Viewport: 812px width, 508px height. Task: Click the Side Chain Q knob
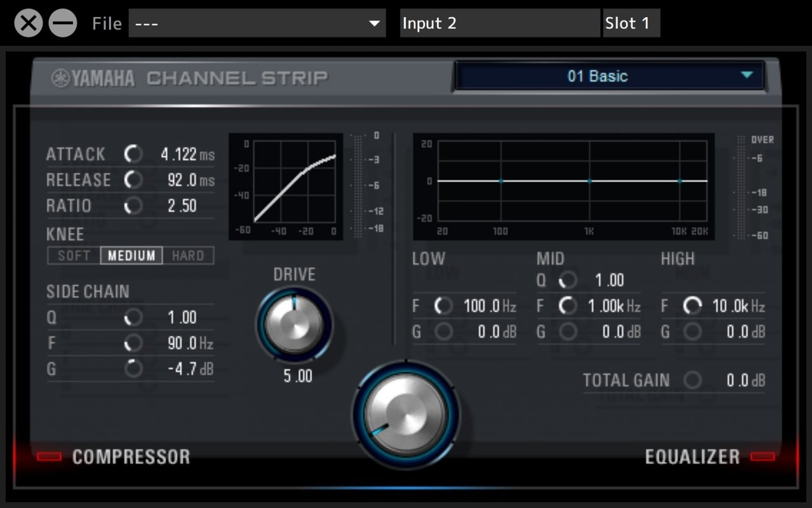(133, 317)
